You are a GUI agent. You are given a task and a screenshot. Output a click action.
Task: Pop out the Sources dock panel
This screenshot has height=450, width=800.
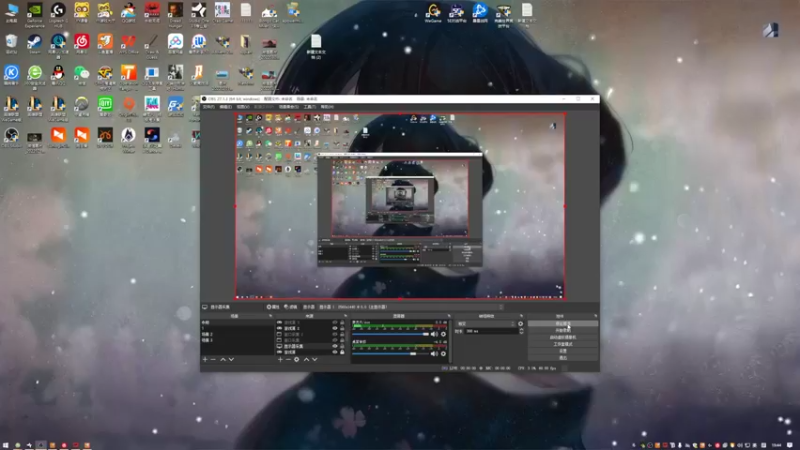click(345, 316)
